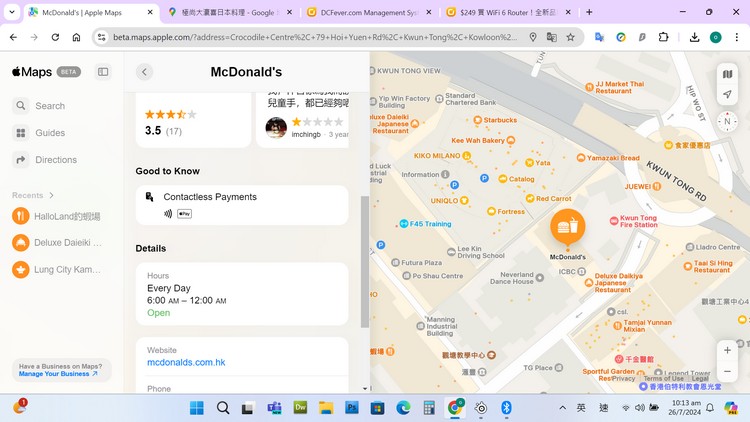Open recent HalloLand place
This screenshot has width=750, height=422.
(56, 216)
